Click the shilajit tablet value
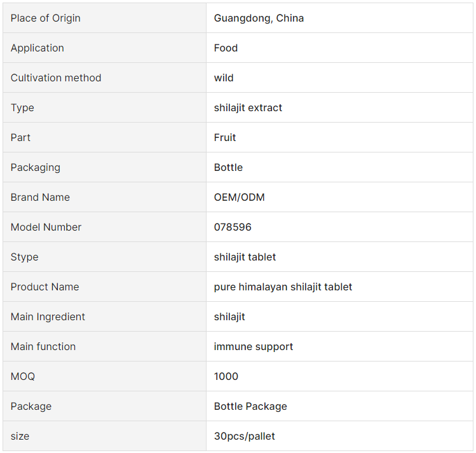 tap(245, 257)
